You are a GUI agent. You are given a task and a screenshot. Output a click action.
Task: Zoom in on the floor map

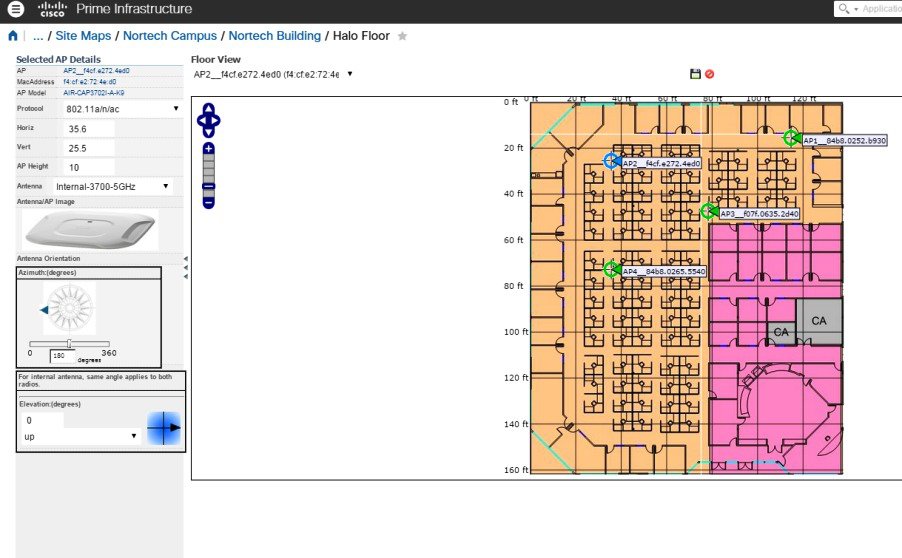pyautogui.click(x=209, y=148)
